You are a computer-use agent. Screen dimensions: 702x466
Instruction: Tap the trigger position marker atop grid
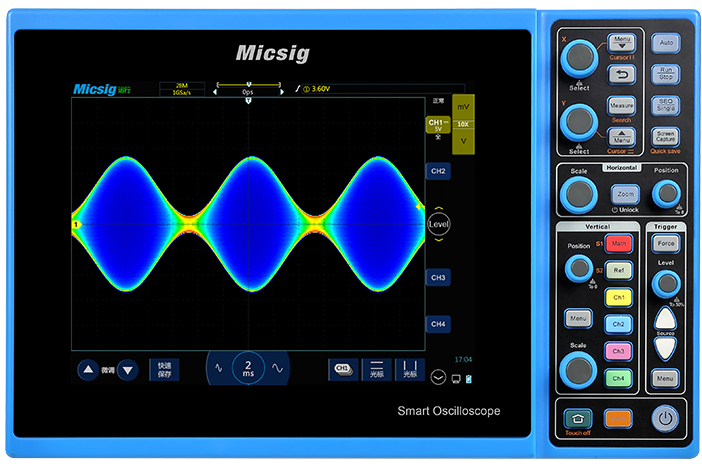(248, 101)
